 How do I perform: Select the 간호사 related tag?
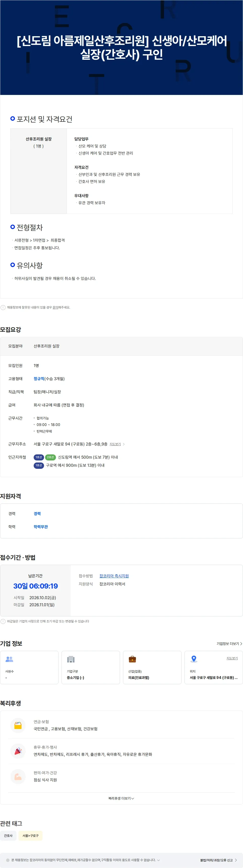click(8, 836)
